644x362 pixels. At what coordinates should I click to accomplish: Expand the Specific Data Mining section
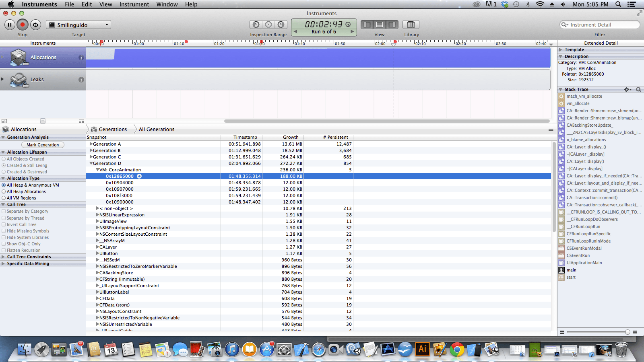3,263
